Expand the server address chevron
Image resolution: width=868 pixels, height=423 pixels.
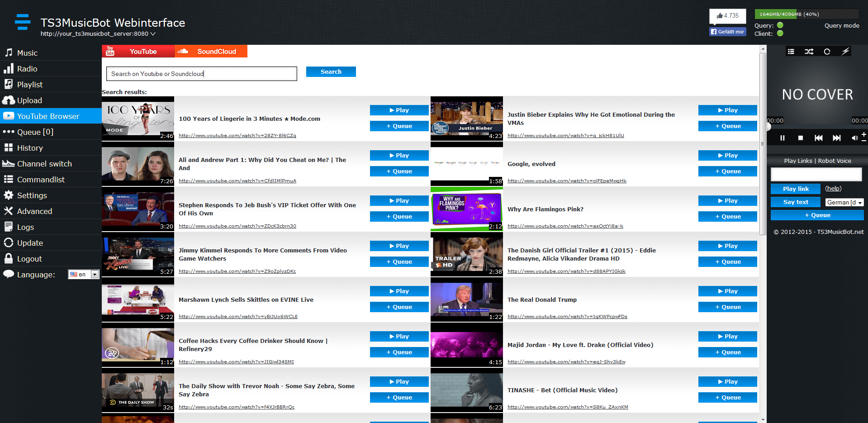(153, 34)
